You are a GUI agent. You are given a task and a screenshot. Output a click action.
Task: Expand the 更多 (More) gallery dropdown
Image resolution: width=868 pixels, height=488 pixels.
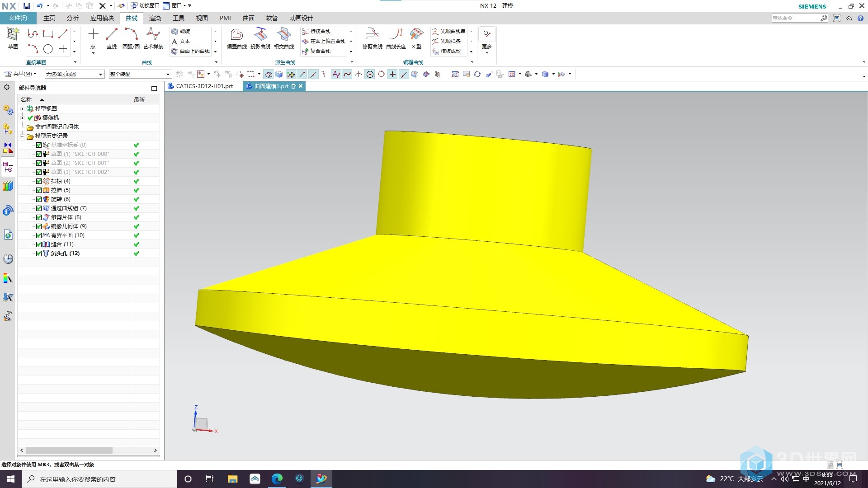pos(487,53)
